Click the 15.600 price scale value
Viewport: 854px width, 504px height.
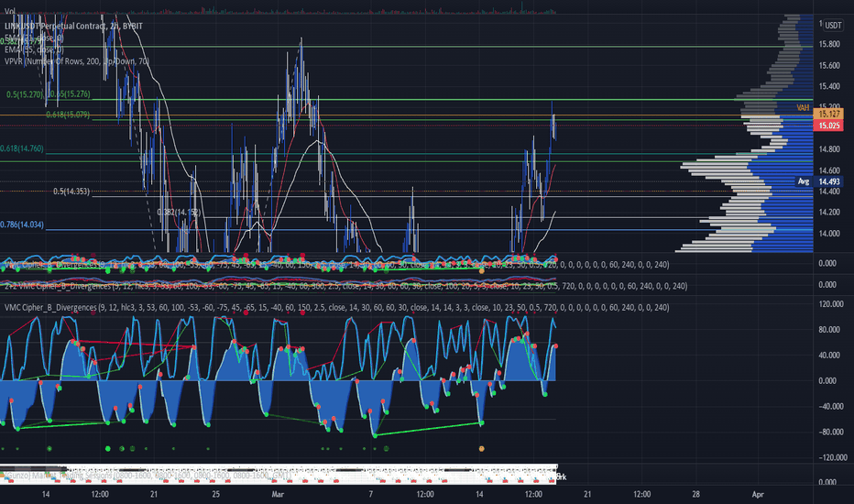tap(829, 65)
